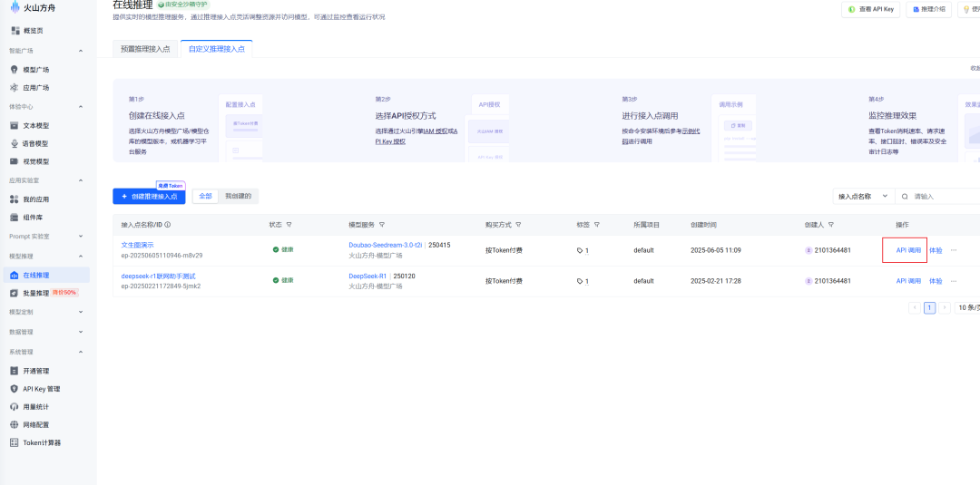Click 体验 for deepseek-r1联网助手测试 row
This screenshot has width=980, height=485.
pos(935,281)
